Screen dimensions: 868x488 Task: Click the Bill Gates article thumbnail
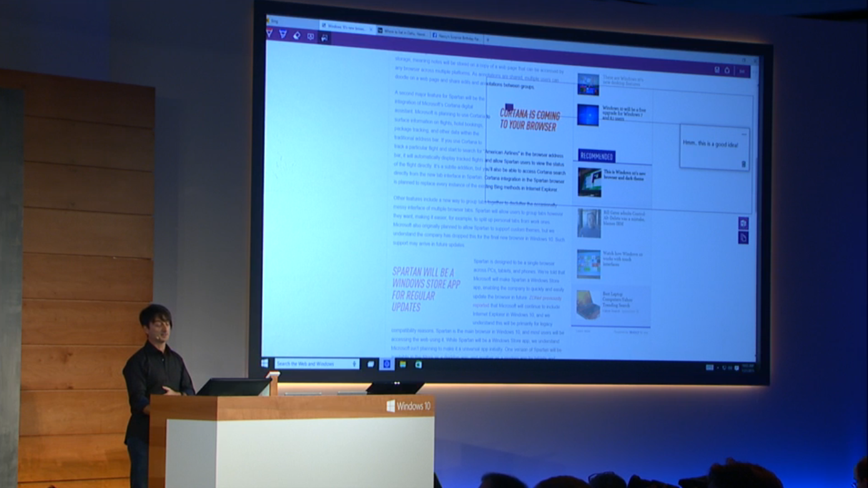click(x=589, y=223)
